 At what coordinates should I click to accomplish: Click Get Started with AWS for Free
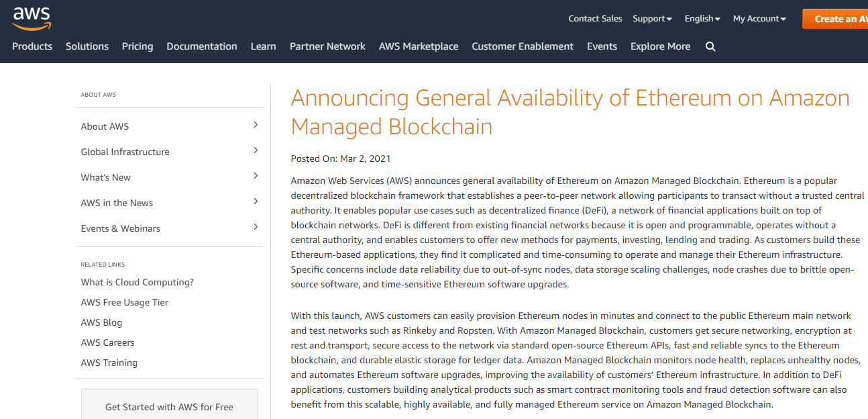169,407
